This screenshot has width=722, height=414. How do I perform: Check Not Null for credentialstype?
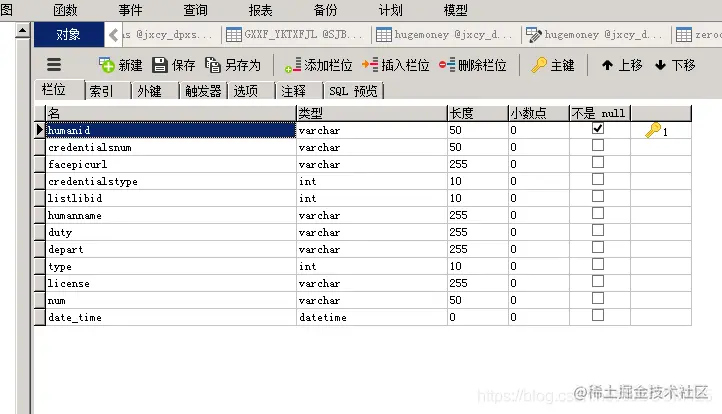point(598,180)
